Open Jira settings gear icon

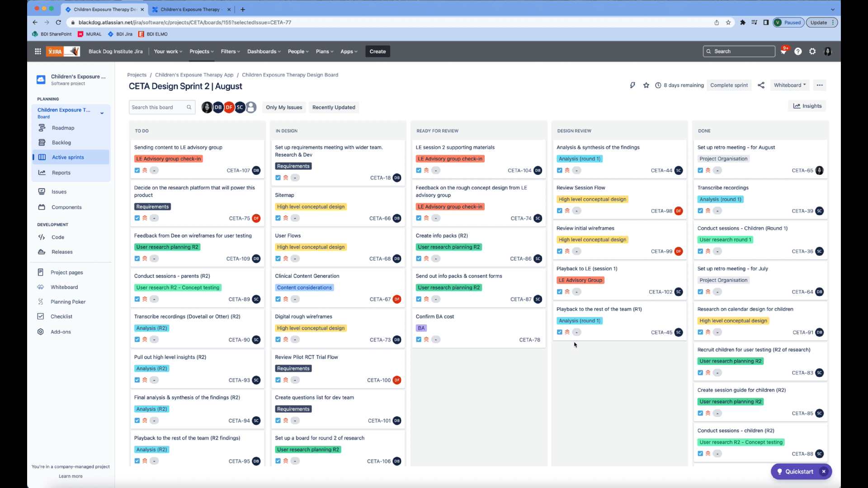pyautogui.click(x=812, y=52)
